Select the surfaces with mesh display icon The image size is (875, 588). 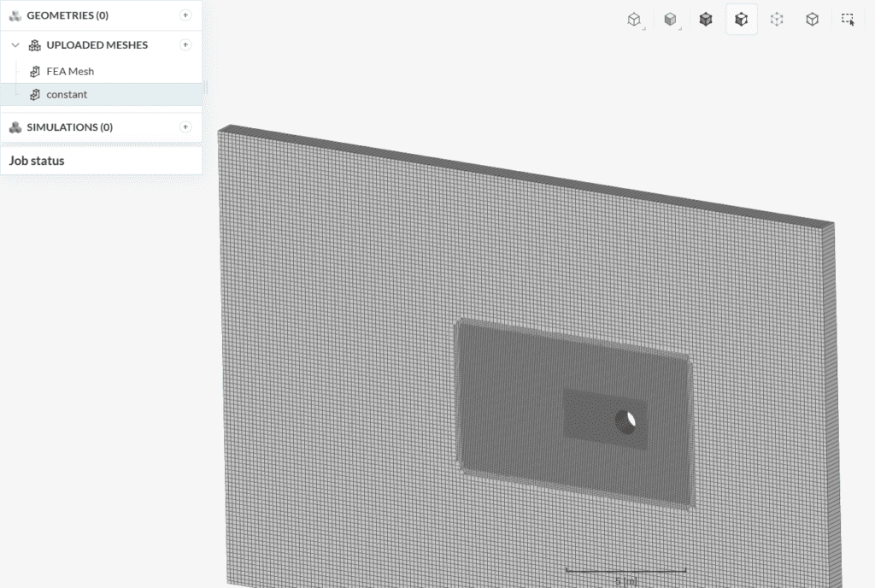coord(705,18)
